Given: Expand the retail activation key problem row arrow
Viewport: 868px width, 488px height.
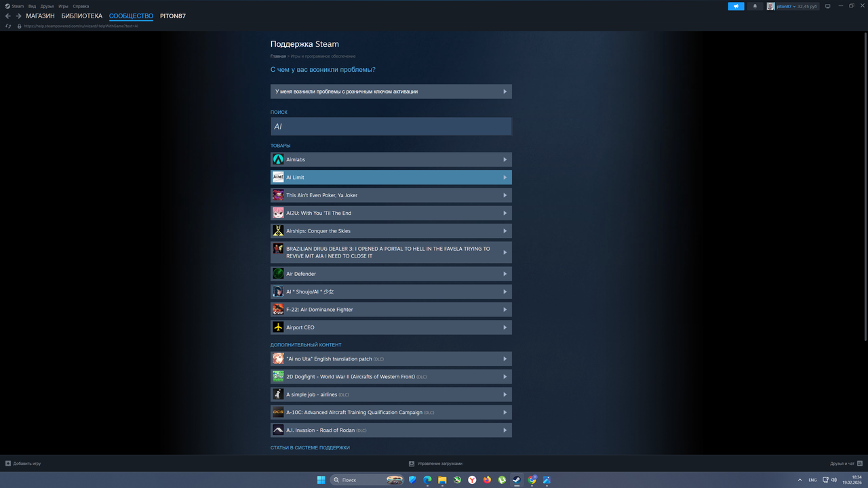Looking at the screenshot, I should pos(505,91).
